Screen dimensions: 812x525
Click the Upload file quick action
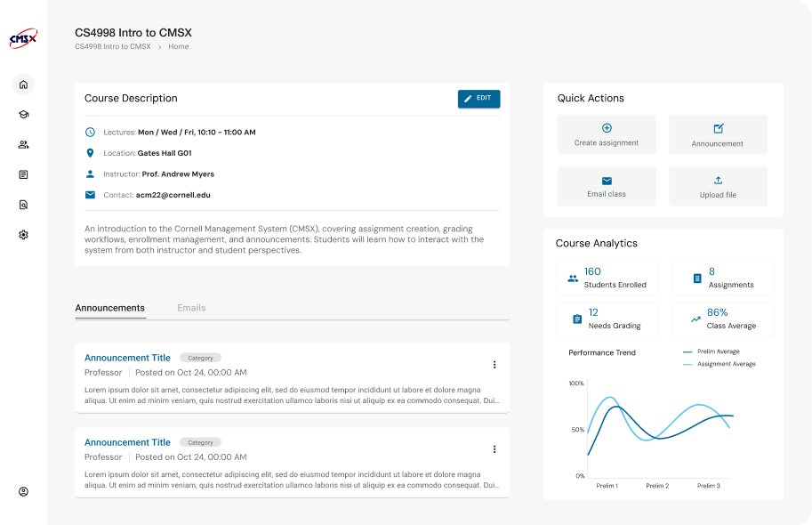719,187
